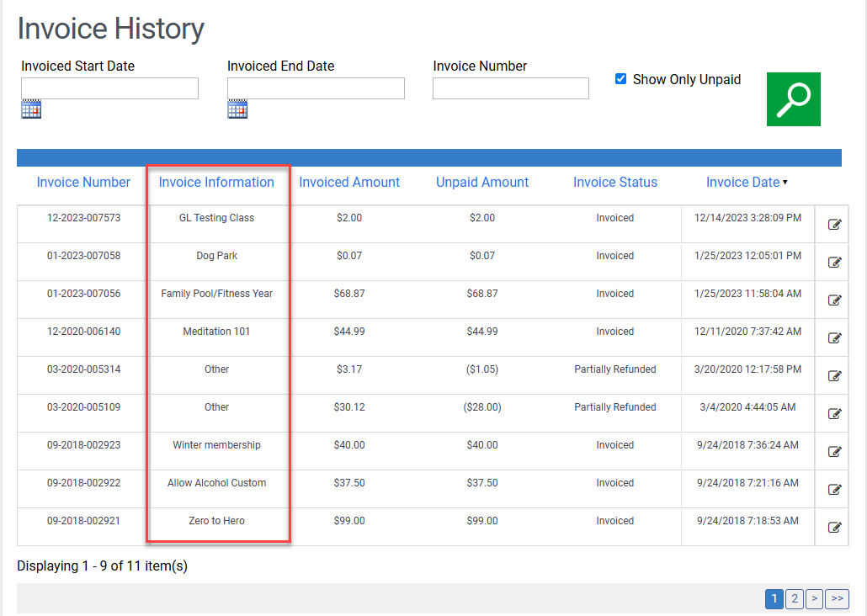Sort by the Invoice Date column
Image resolution: width=867 pixels, height=616 pixels.
742,182
